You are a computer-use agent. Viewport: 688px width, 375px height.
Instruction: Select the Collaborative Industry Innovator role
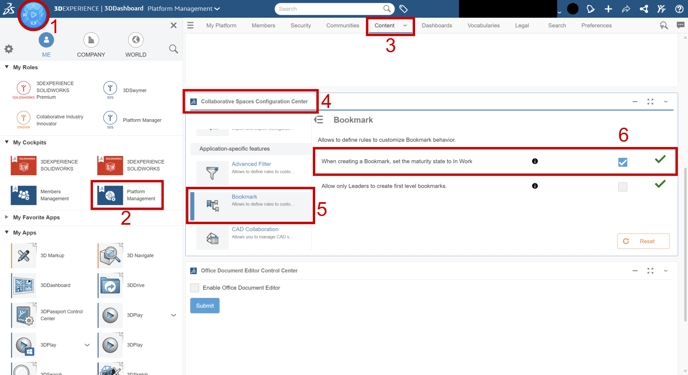[x=50, y=120]
